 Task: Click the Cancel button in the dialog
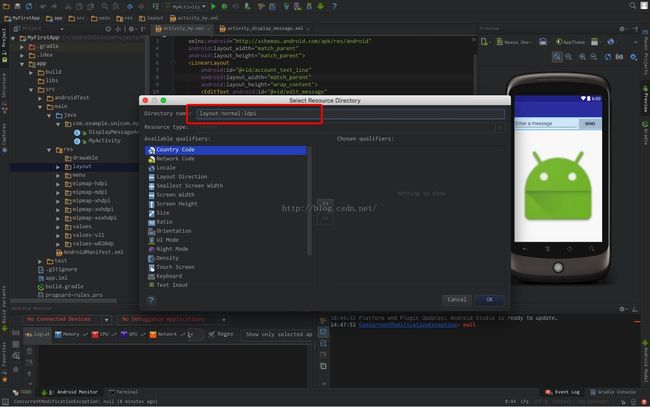[x=457, y=300]
